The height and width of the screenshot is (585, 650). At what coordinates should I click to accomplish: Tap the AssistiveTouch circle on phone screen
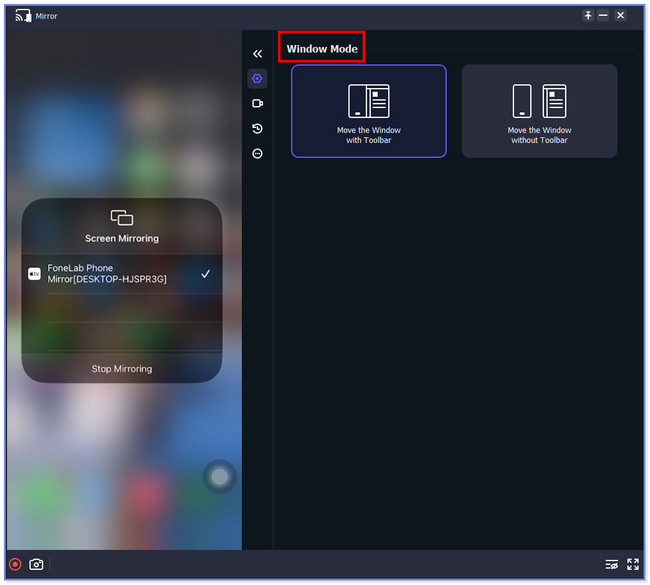219,477
